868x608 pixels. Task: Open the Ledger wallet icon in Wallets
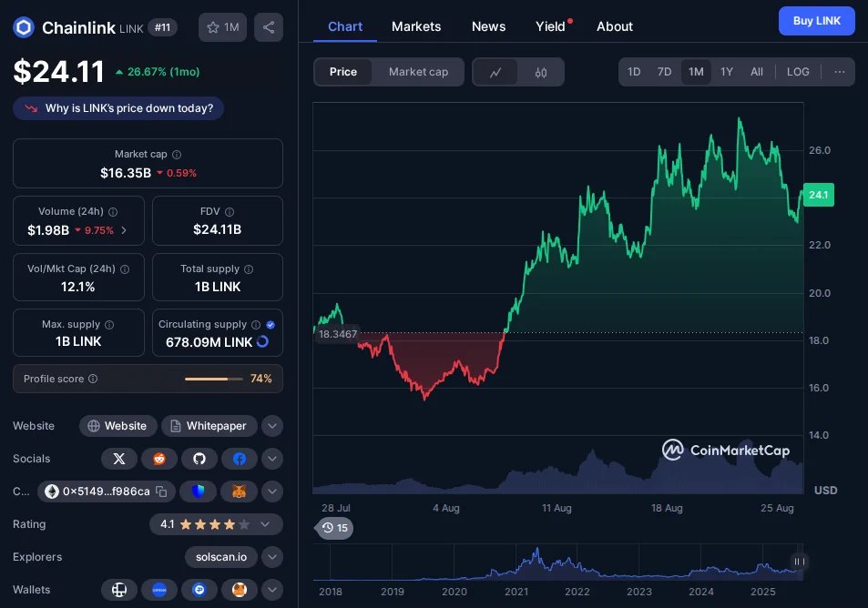[119, 590]
